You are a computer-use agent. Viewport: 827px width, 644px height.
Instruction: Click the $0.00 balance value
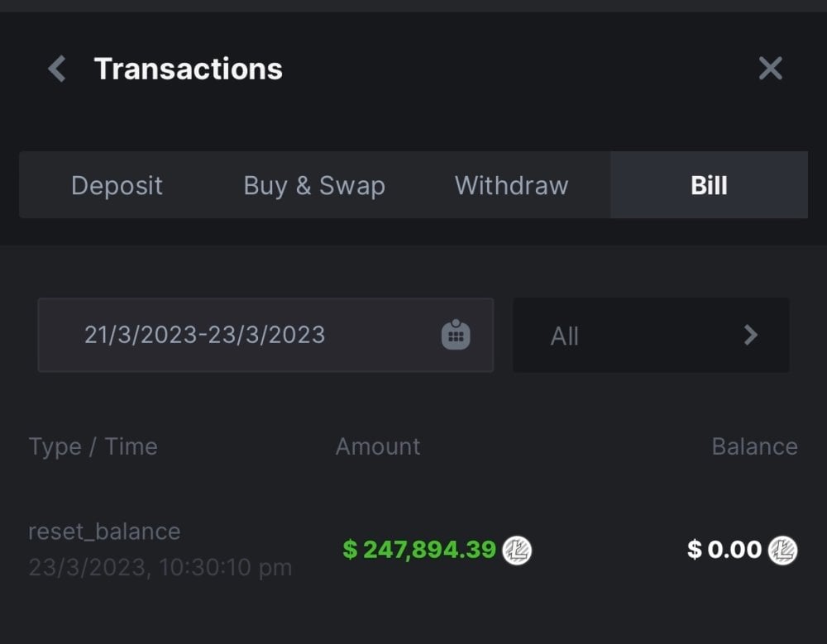[x=724, y=549]
